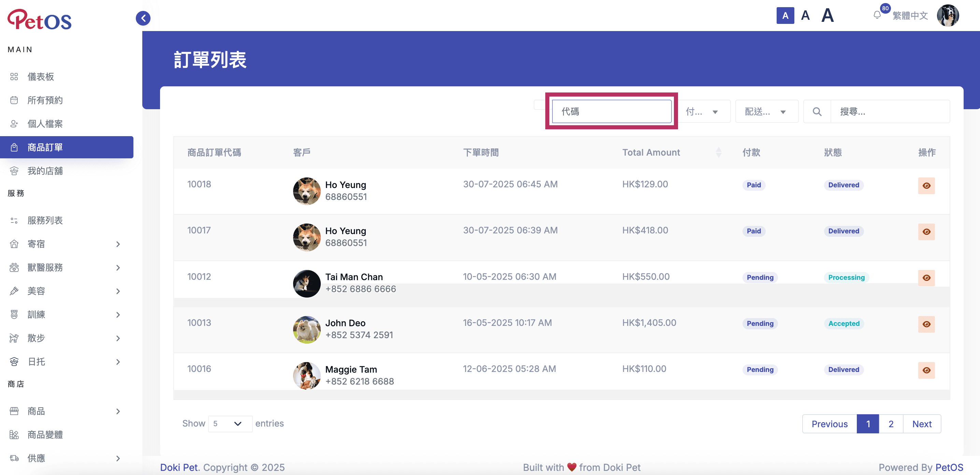The width and height of the screenshot is (980, 475).
Task: Expand the 寄宿 submenu chevron
Action: tap(118, 244)
